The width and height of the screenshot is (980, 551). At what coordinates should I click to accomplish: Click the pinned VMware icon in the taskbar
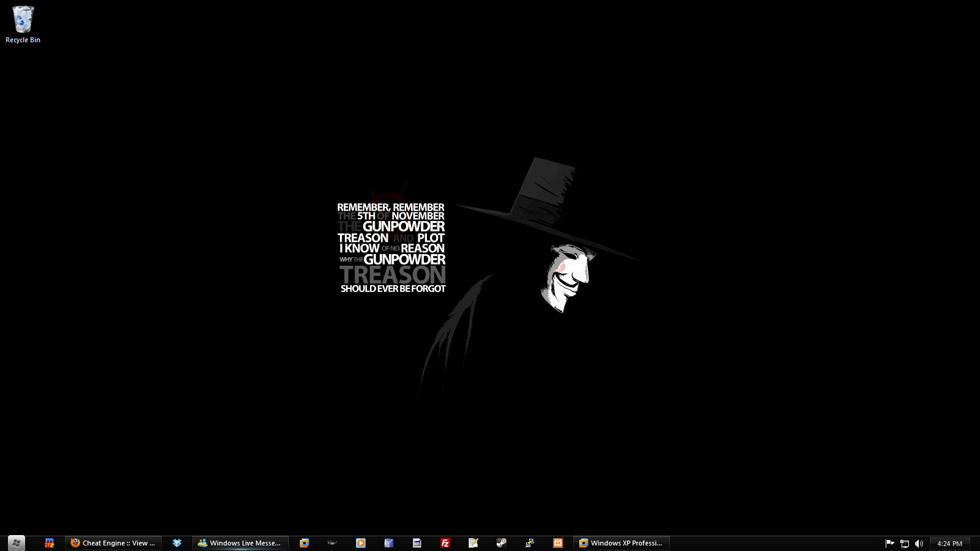(x=304, y=543)
